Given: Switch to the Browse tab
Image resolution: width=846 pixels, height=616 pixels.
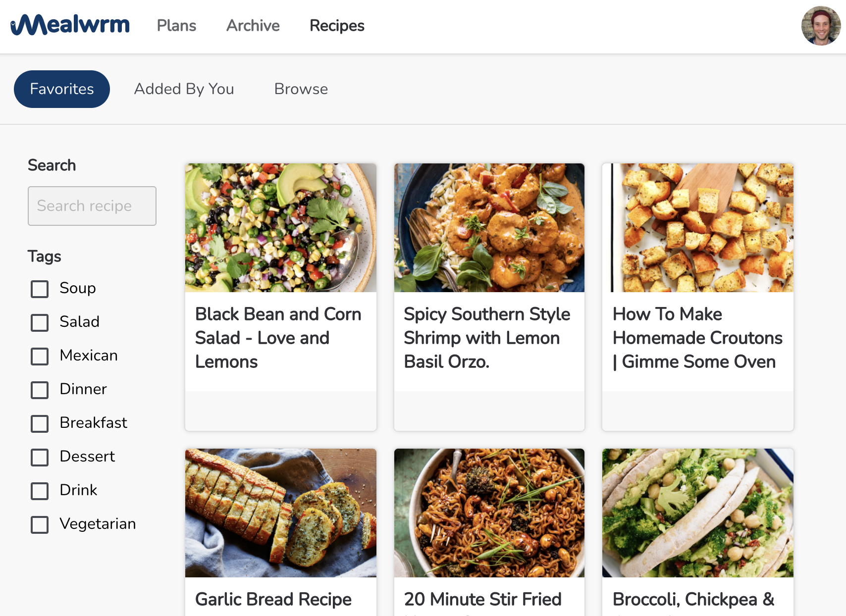Looking at the screenshot, I should (301, 89).
